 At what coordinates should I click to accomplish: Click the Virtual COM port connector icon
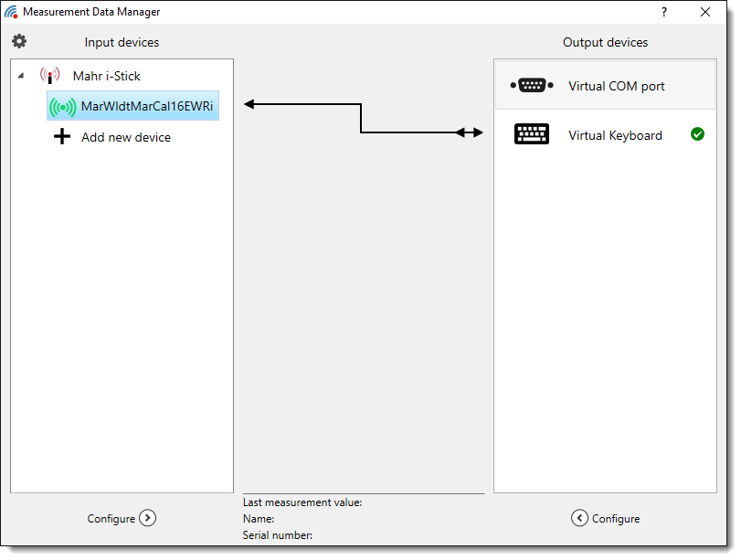[532, 86]
